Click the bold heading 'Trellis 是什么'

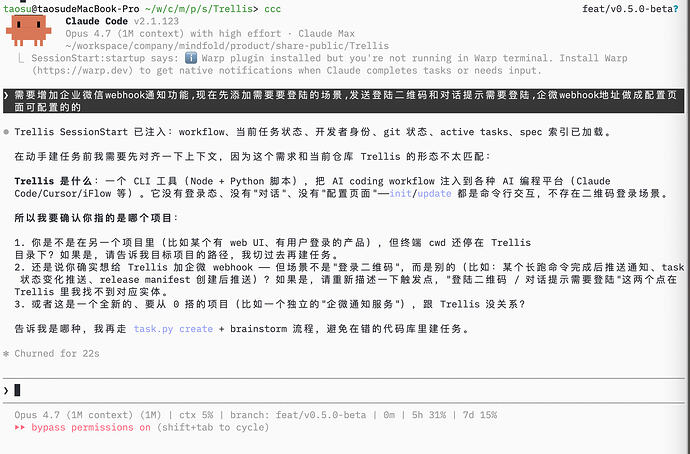pyautogui.click(x=53, y=181)
